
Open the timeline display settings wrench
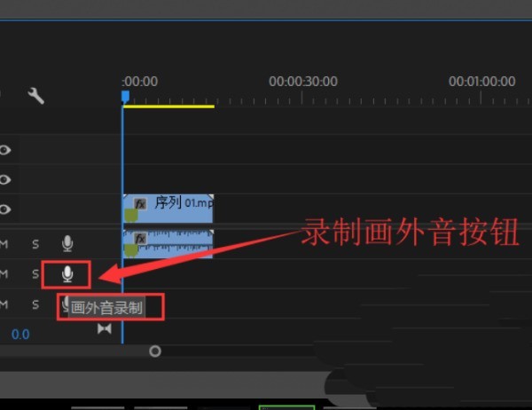point(36,95)
